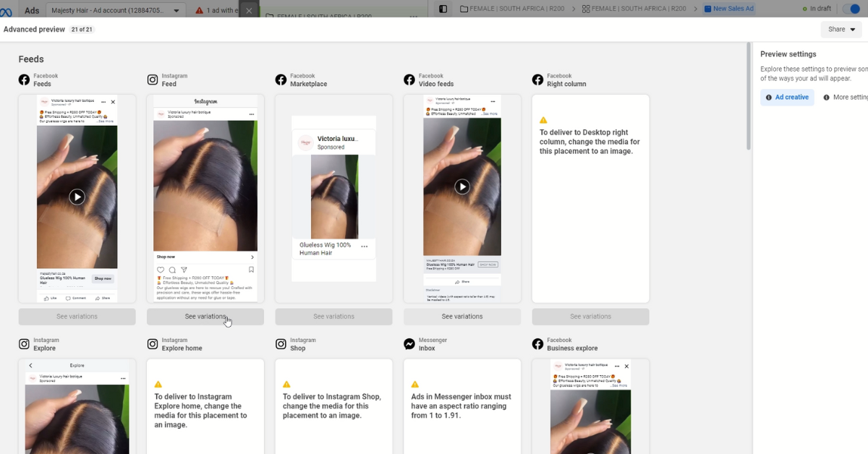Screen dimensions: 868x454
Task: Click the comment bubble icon in Instagram Feed preview
Action: point(172,270)
